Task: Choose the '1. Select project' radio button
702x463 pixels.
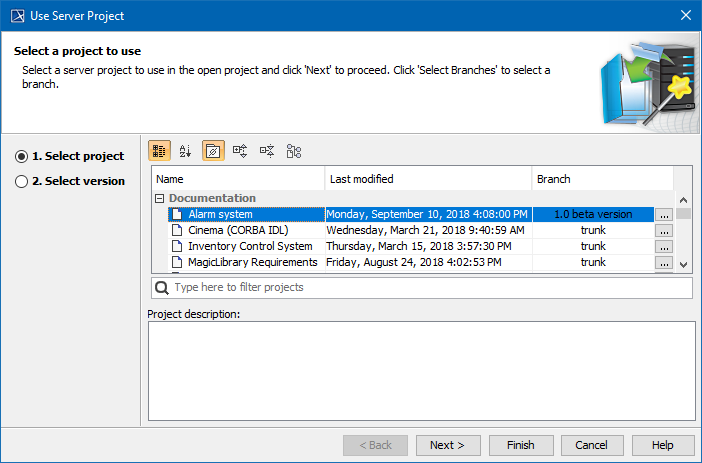Action: point(22,156)
